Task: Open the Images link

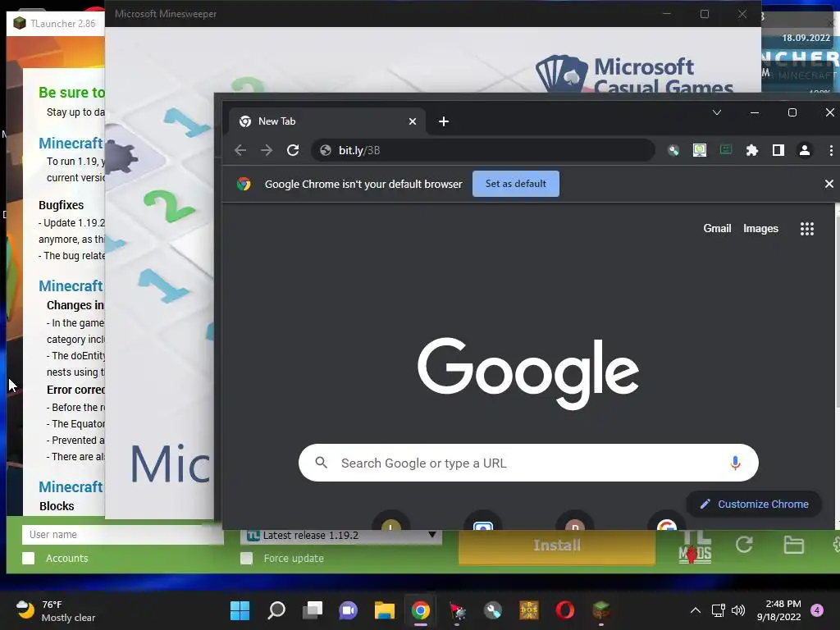Action: [x=760, y=229]
